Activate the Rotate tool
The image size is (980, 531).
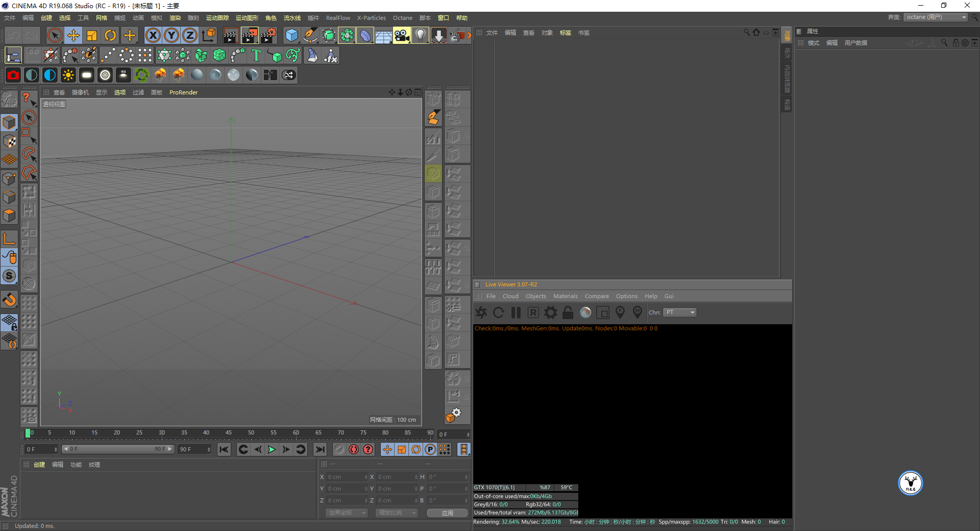[110, 35]
